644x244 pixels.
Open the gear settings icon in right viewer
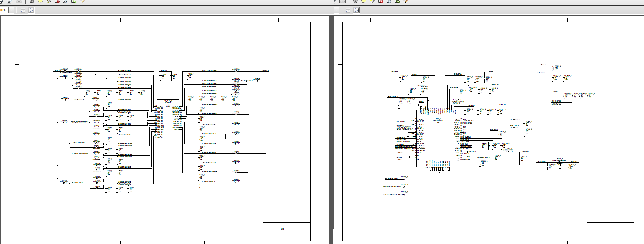(355, 1)
